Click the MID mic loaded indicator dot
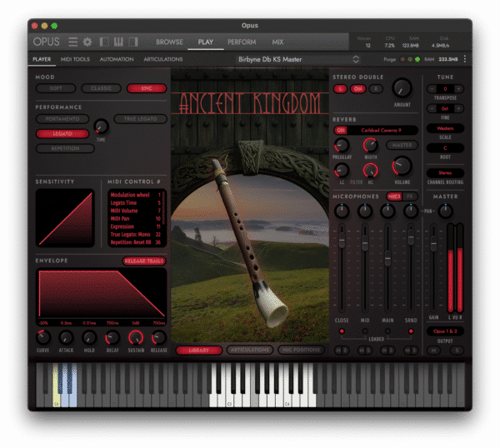Image resolution: width=500 pixels, height=448 pixels. [x=365, y=331]
